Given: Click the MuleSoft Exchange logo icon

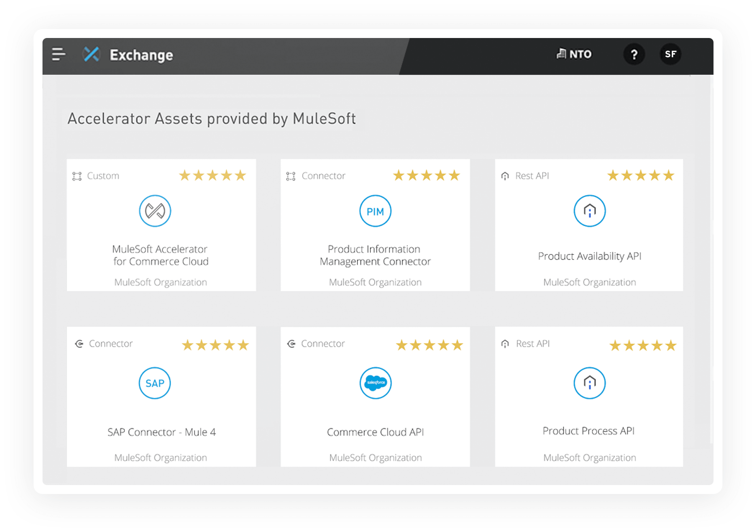Looking at the screenshot, I should coord(91,55).
